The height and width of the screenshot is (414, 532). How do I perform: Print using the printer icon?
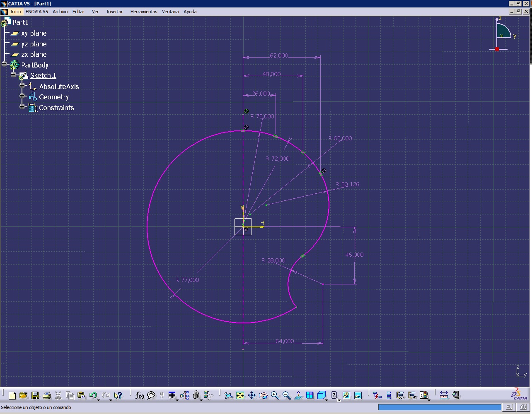click(47, 395)
